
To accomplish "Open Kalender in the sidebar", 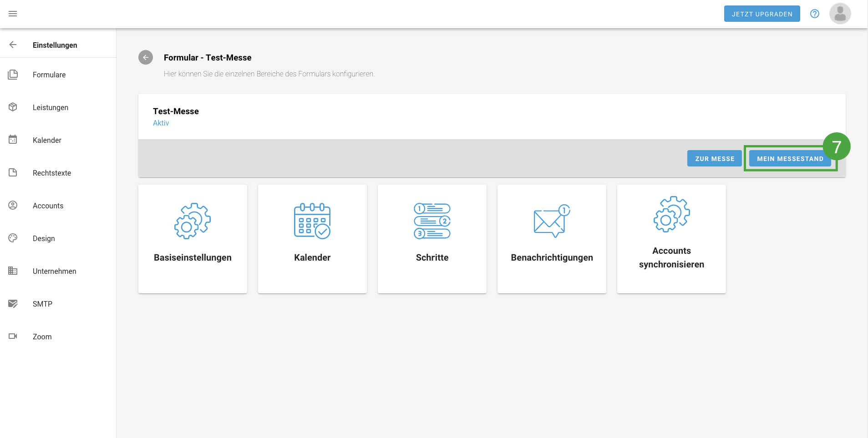I will coord(47,140).
